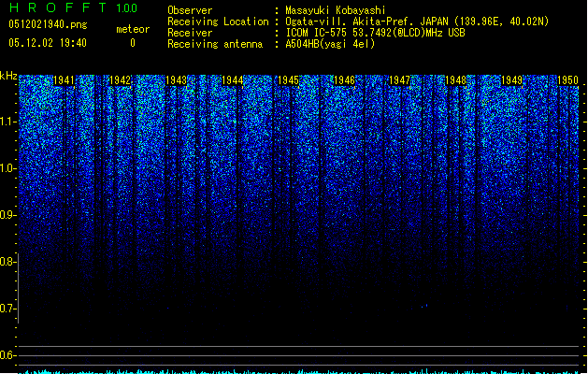This screenshot has height=374, width=588.
Task: Click the 1946 time marker
Action: 344,80
